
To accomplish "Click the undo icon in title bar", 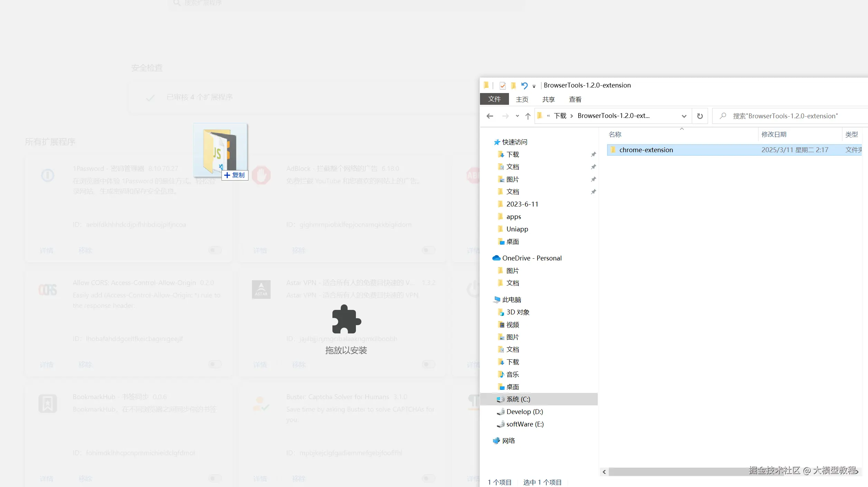I will tap(524, 85).
